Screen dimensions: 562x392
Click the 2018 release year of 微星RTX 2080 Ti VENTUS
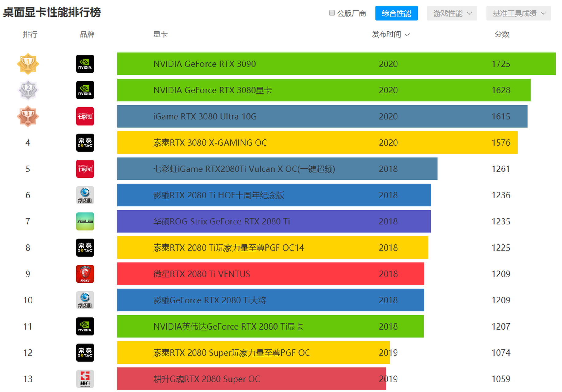click(x=388, y=274)
